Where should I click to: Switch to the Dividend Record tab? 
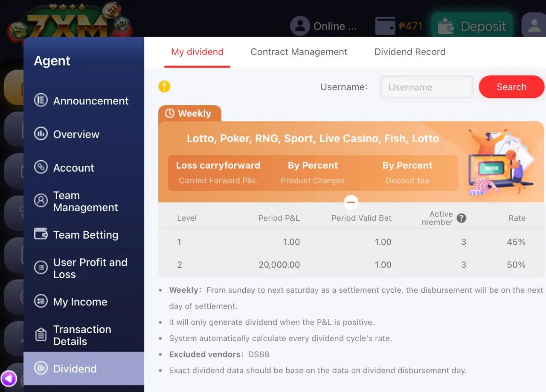(409, 52)
